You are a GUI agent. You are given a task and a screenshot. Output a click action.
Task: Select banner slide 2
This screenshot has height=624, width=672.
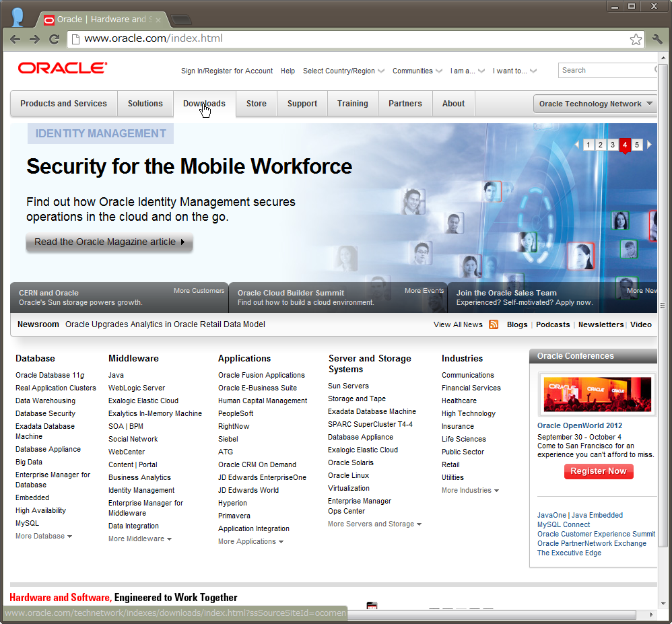click(601, 145)
